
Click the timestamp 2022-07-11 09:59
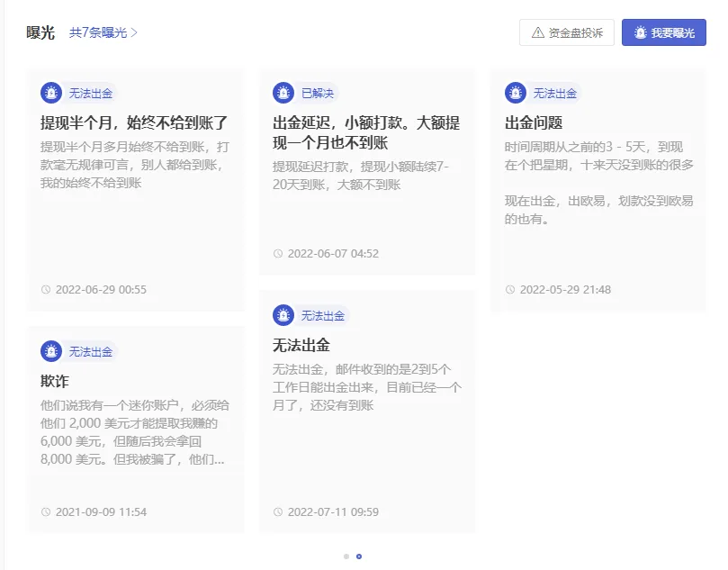tap(333, 512)
